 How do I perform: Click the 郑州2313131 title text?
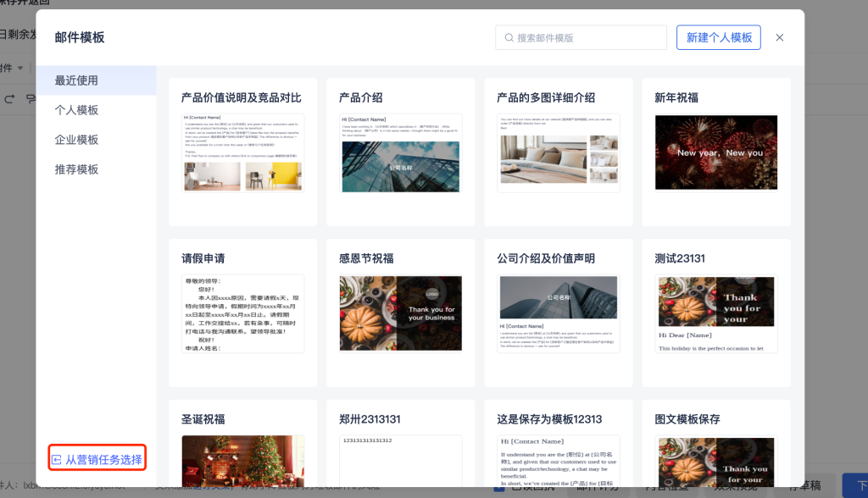(370, 419)
